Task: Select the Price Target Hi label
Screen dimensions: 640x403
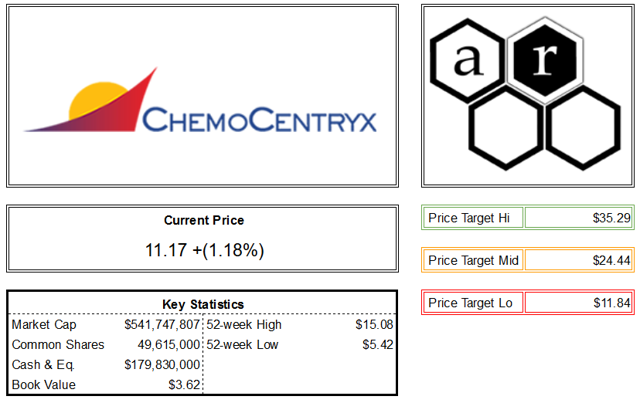Action: [469, 218]
